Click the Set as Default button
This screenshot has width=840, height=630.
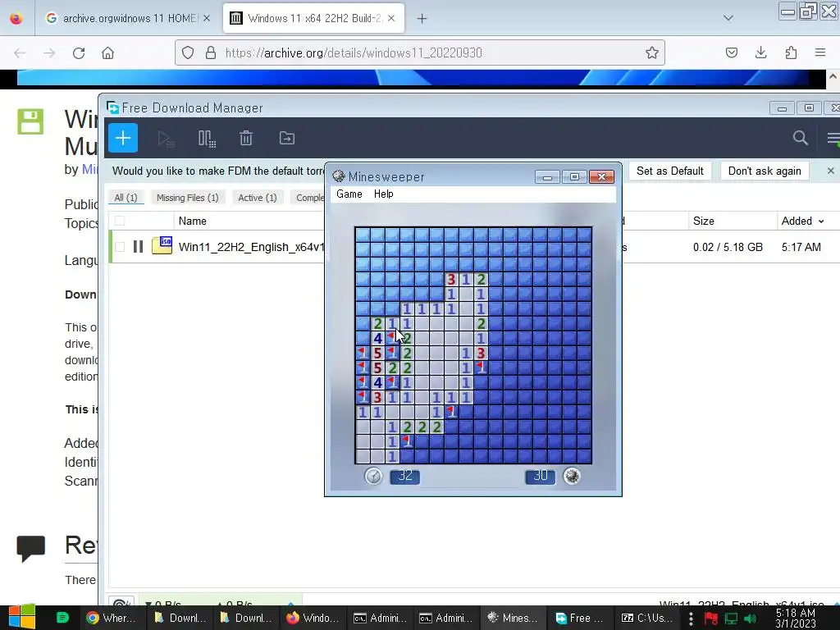669,171
